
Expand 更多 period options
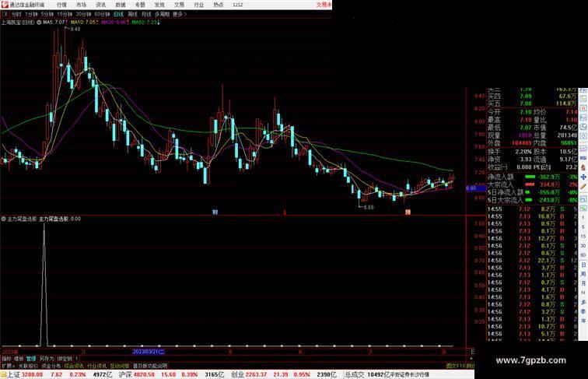point(179,14)
